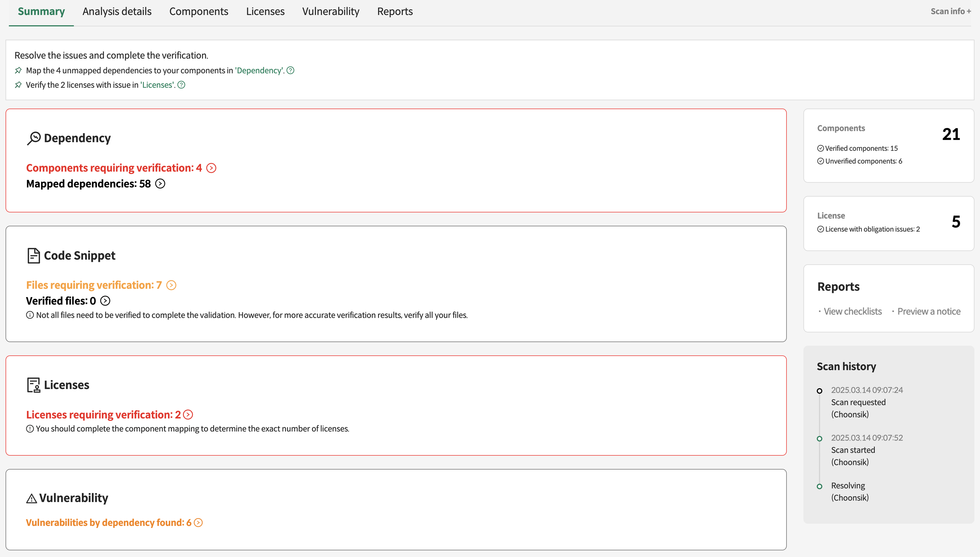Switch to Analysis details tab
The width and height of the screenshot is (980, 557).
pyautogui.click(x=117, y=11)
